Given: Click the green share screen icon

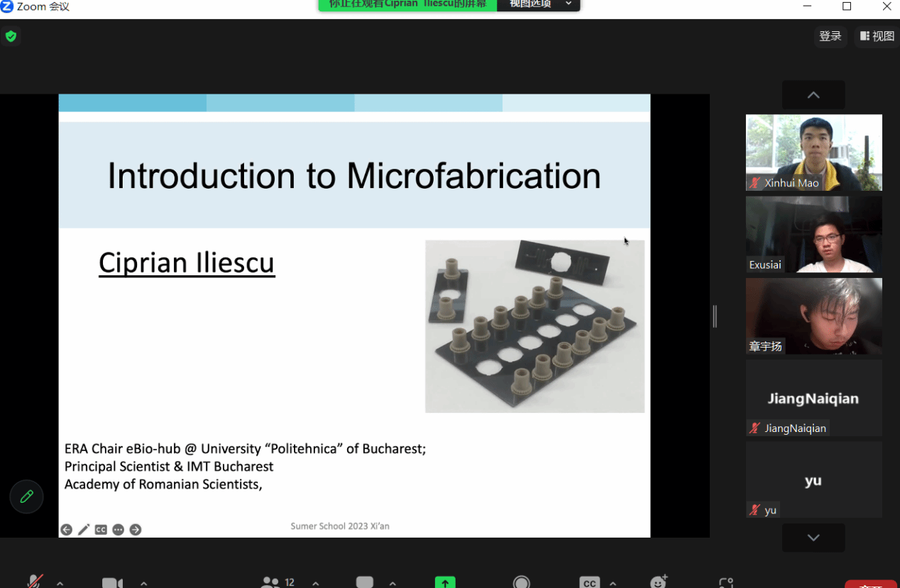Looking at the screenshot, I should (x=445, y=582).
